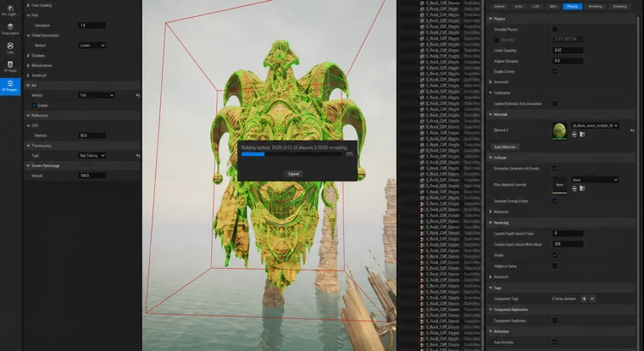Click the Element 0 material thumbnail
Screen dimensions: 644x351
click(559, 131)
